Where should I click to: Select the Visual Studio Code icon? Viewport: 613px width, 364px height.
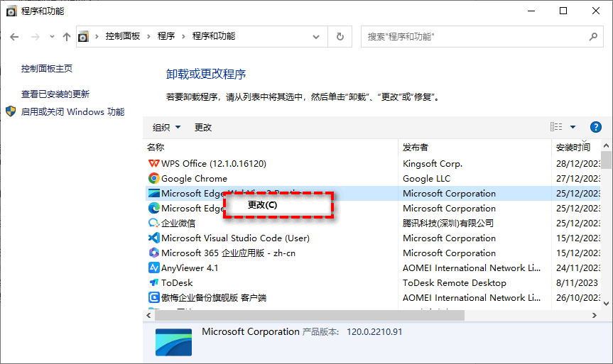point(154,238)
